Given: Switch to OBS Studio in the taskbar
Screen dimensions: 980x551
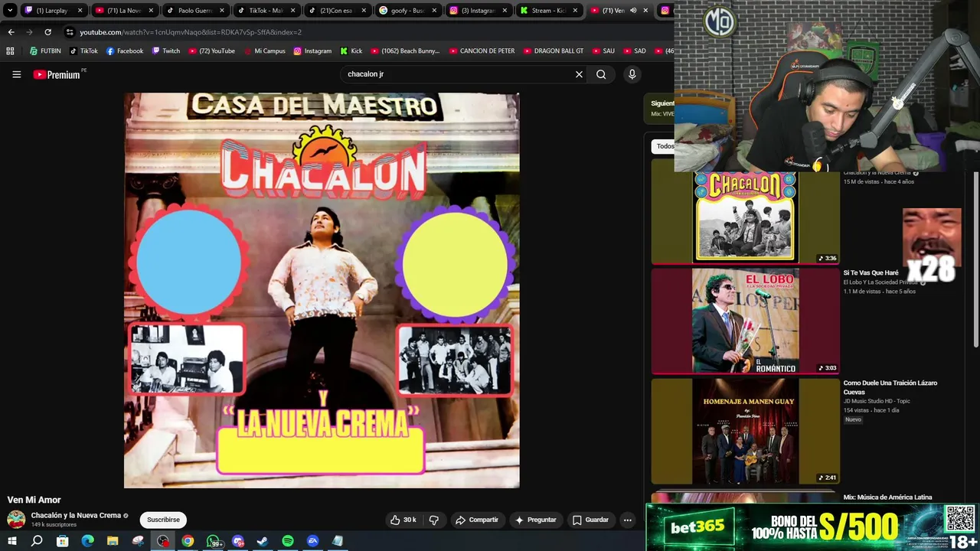Looking at the screenshot, I should [163, 541].
